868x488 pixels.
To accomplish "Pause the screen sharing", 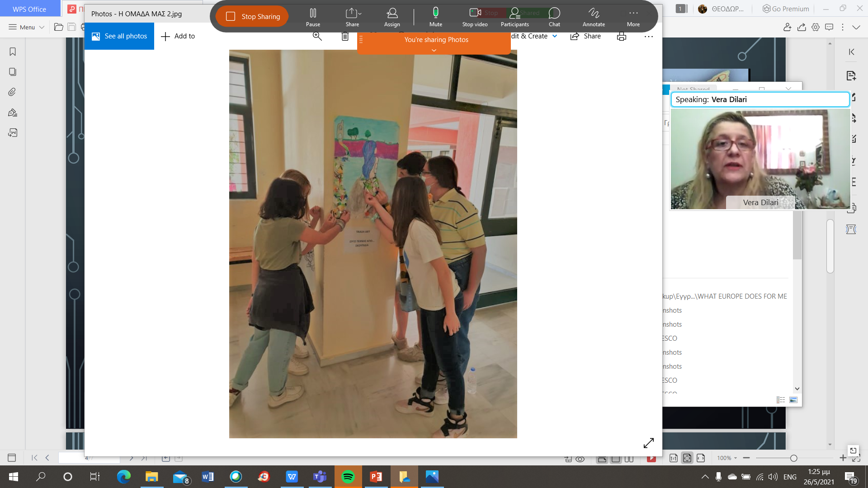I will pyautogui.click(x=313, y=17).
